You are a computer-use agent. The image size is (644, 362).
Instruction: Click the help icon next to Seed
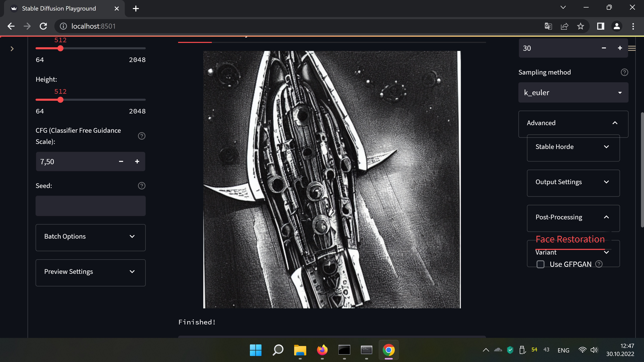click(x=142, y=186)
